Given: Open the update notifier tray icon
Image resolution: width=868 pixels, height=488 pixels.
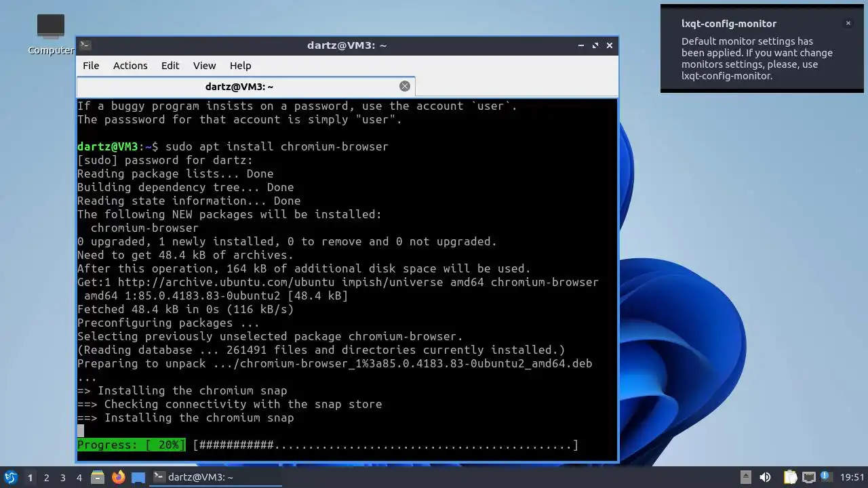Looking at the screenshot, I should coord(826,477).
